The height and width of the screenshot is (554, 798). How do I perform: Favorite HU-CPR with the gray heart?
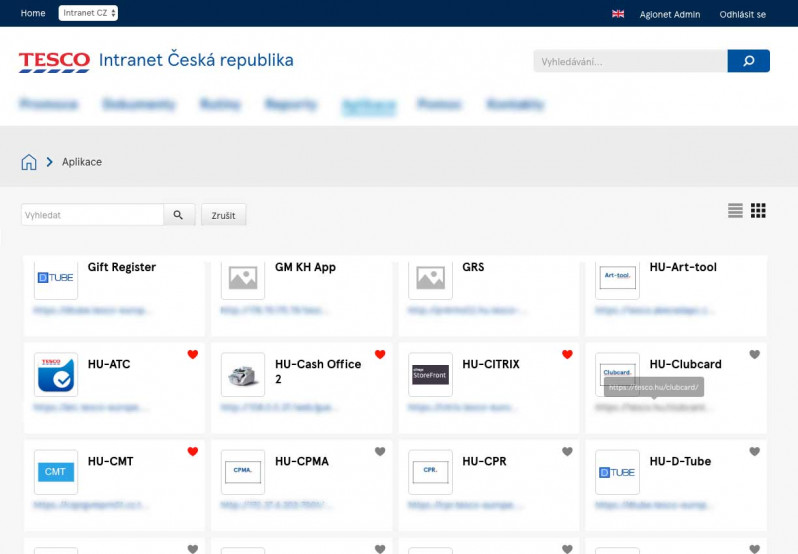567,451
